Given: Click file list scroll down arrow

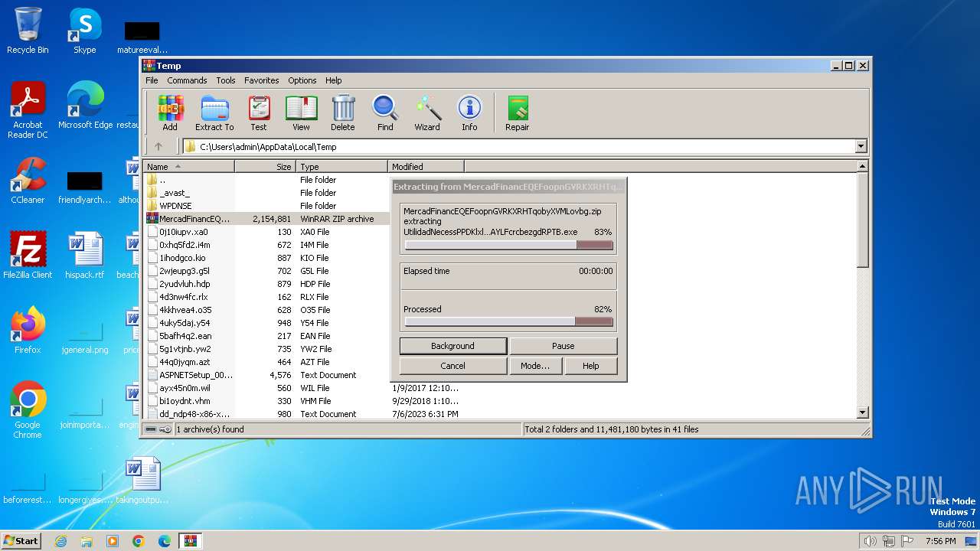Looking at the screenshot, I should (863, 412).
